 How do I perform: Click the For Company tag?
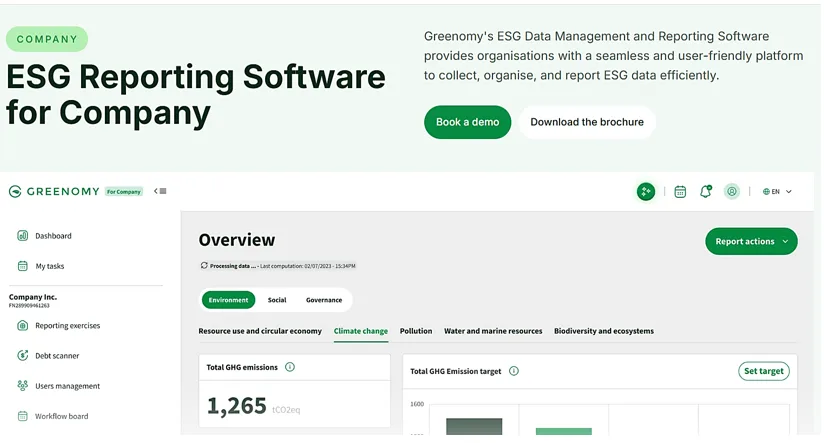[x=124, y=191]
